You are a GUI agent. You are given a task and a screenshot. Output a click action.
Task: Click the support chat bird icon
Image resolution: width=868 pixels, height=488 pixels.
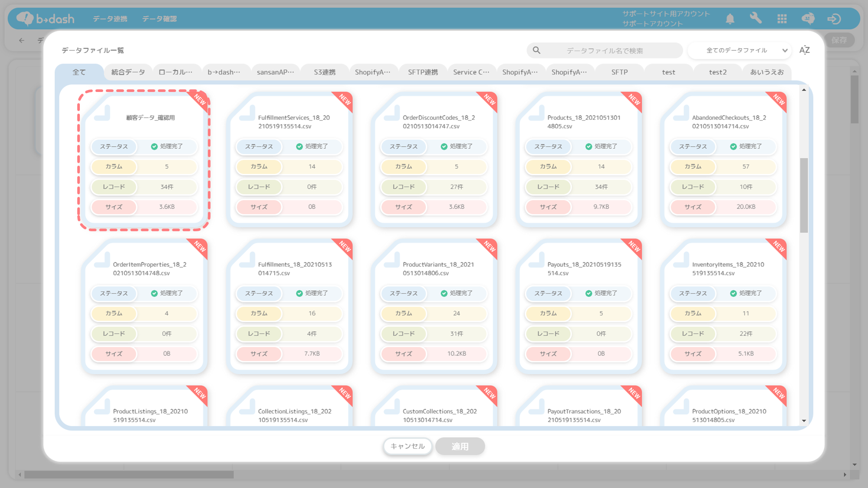coord(808,19)
